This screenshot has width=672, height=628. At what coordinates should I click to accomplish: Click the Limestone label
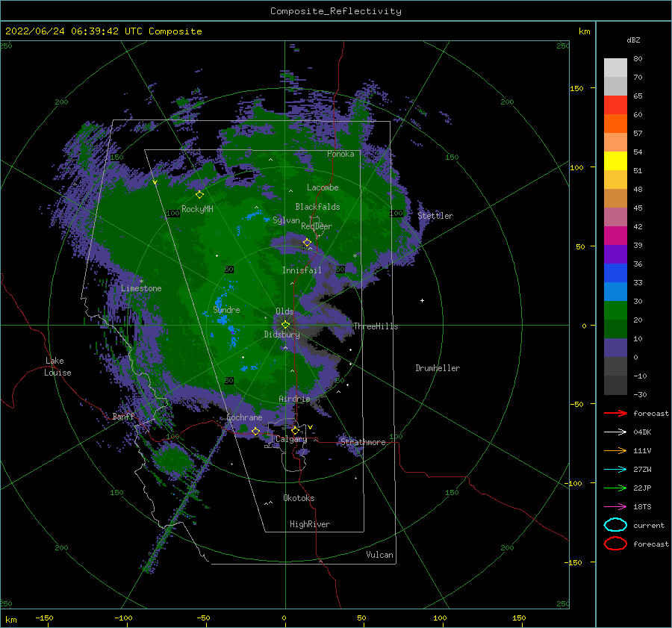[x=141, y=288]
